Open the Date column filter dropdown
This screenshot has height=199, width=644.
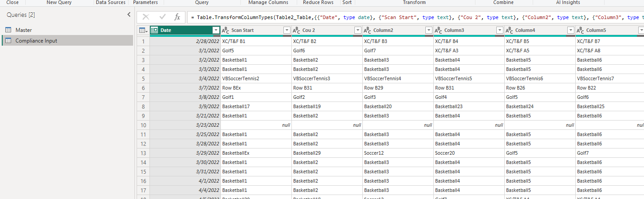[216, 30]
